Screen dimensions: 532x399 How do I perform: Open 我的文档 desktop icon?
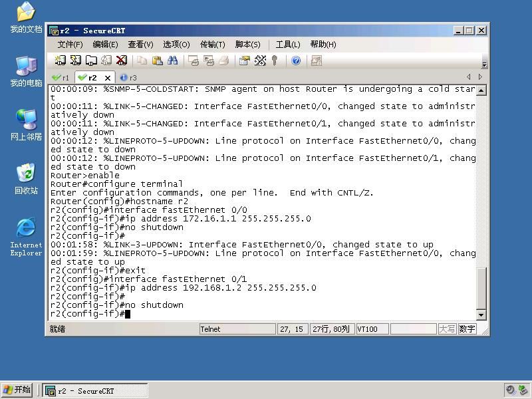(26, 18)
